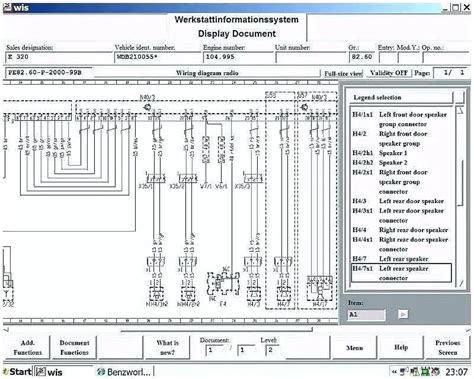Click the Start button on taskbar
The height and width of the screenshot is (379, 474).
[x=17, y=372]
